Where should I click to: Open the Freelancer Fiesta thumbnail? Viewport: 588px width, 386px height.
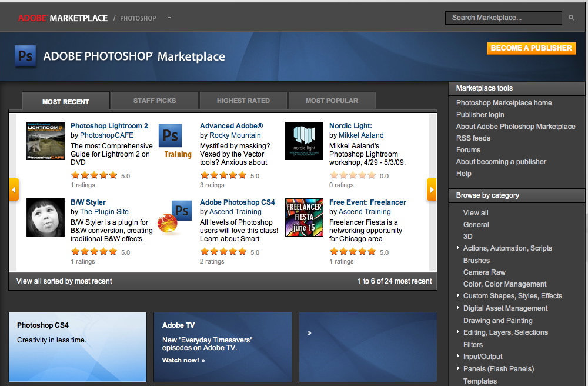304,217
